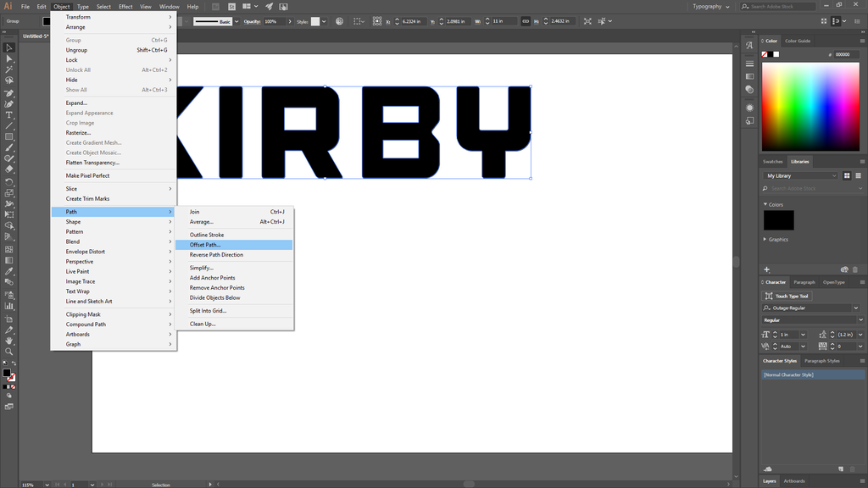Screen dimensions: 868x488
Task: Open the My Library dropdown
Action: (800, 175)
